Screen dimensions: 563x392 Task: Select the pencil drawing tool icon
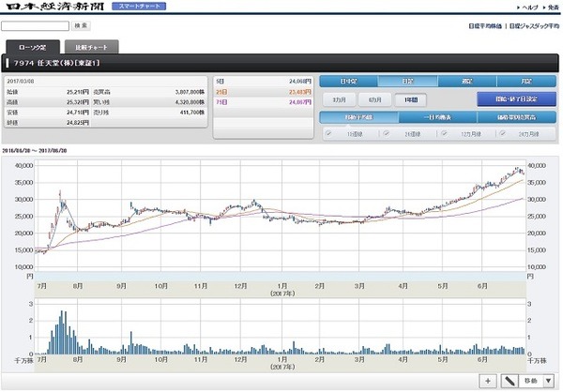pyautogui.click(x=510, y=381)
